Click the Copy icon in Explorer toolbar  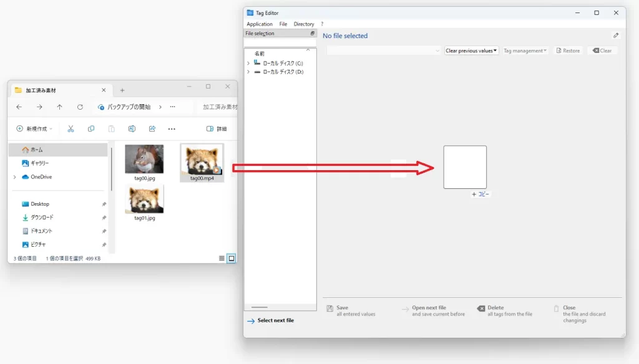(x=91, y=129)
